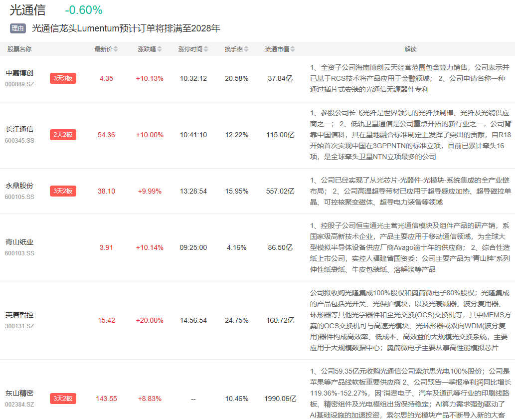The height and width of the screenshot is (420, 515).
Task: Sort by 换手率 column arrows
Action: 246,49
